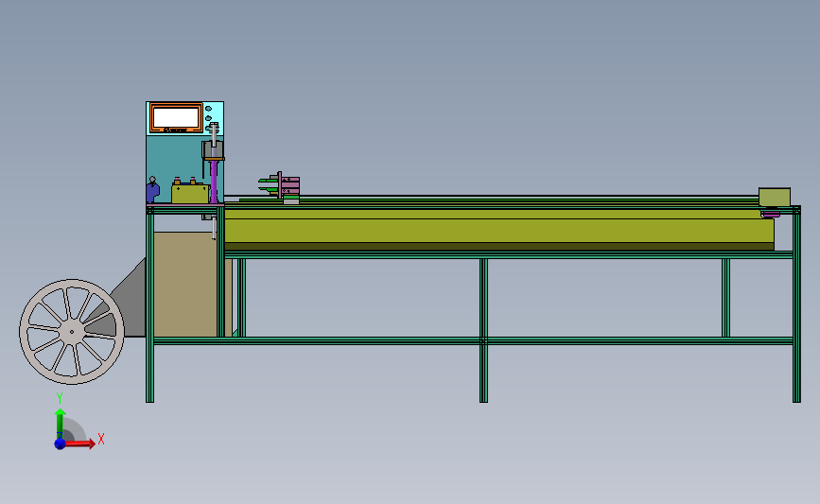Screen dimensions: 820x504
Task: Select the yellow box with orange terminals
Action: tap(189, 192)
